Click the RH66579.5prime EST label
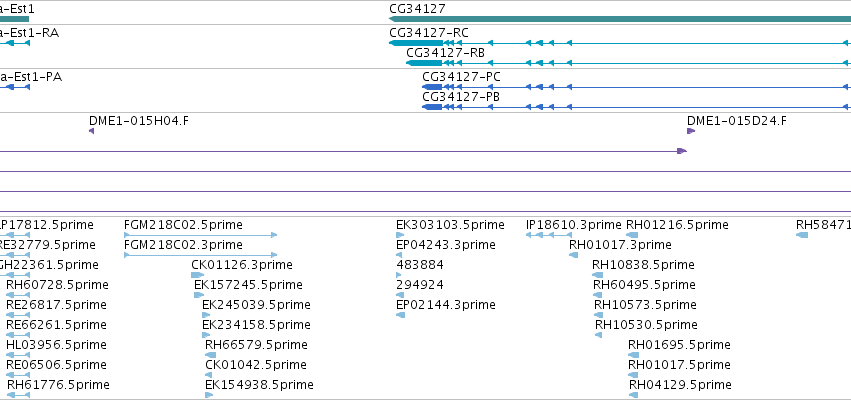Image resolution: width=851 pixels, height=400 pixels. (256, 345)
